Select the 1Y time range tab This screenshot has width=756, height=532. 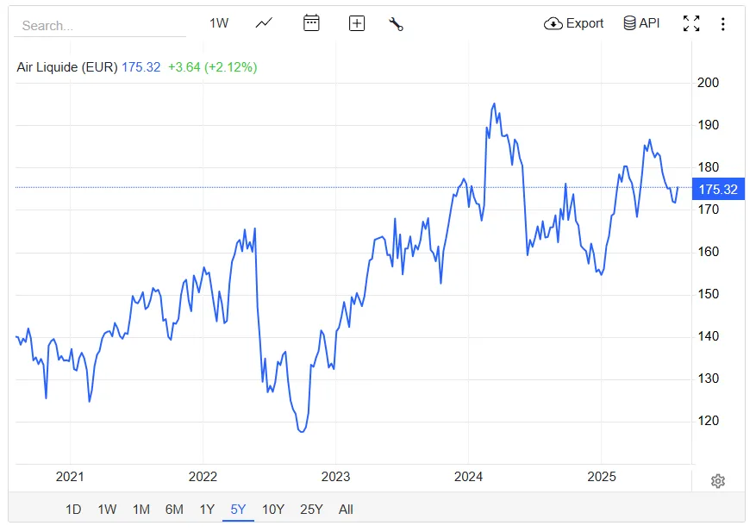pos(207,510)
